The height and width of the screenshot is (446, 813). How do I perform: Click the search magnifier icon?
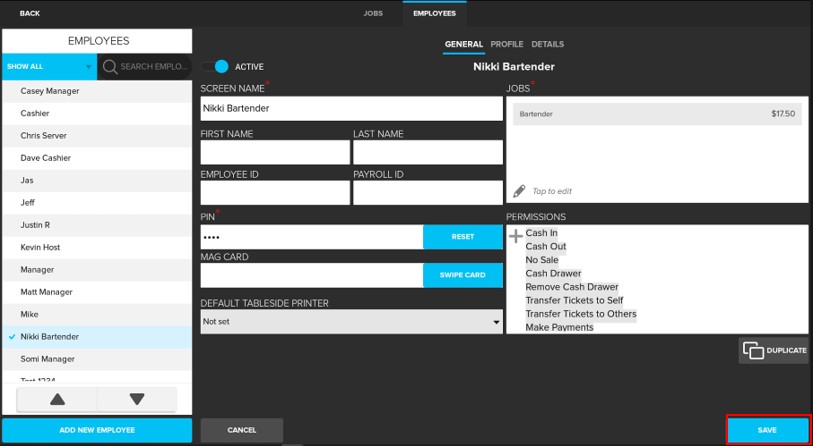point(110,67)
